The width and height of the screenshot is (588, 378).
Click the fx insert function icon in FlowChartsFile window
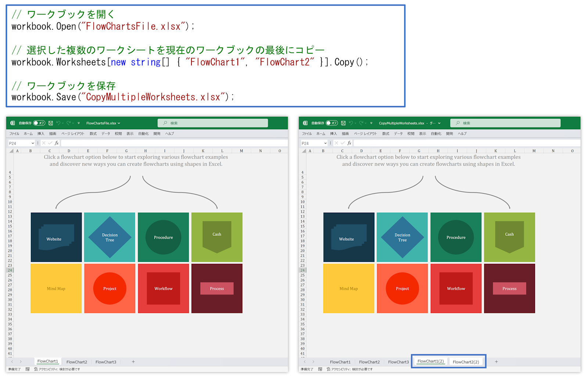click(57, 143)
